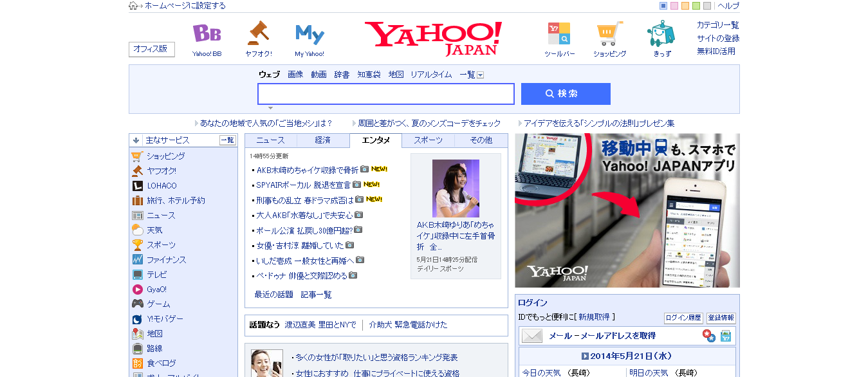Open the ツールバー icon
This screenshot has height=377, width=868.
(x=559, y=33)
